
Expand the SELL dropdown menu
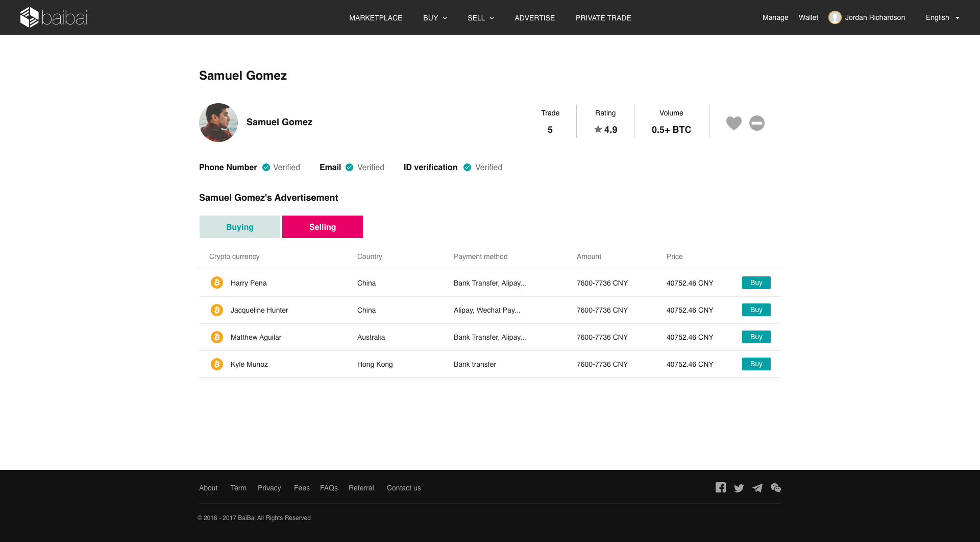(x=480, y=18)
